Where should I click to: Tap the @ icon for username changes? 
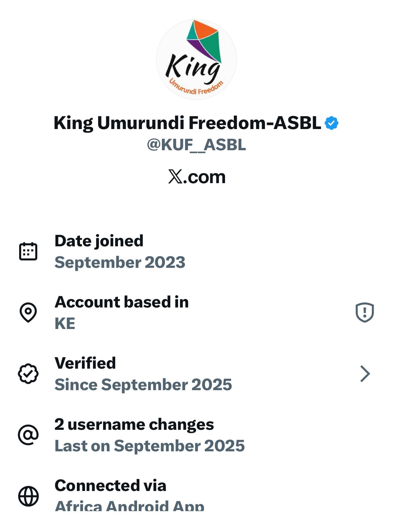28,435
